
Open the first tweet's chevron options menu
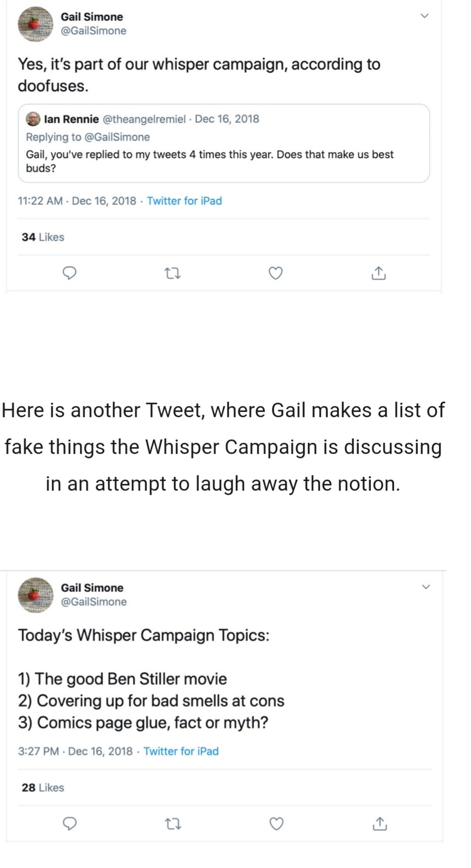[424, 16]
